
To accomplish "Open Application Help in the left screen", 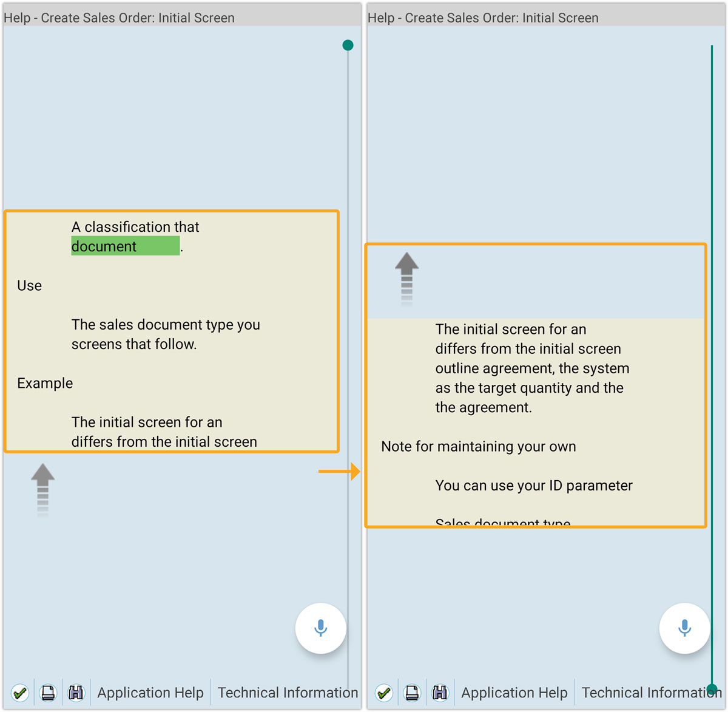I will pyautogui.click(x=150, y=693).
